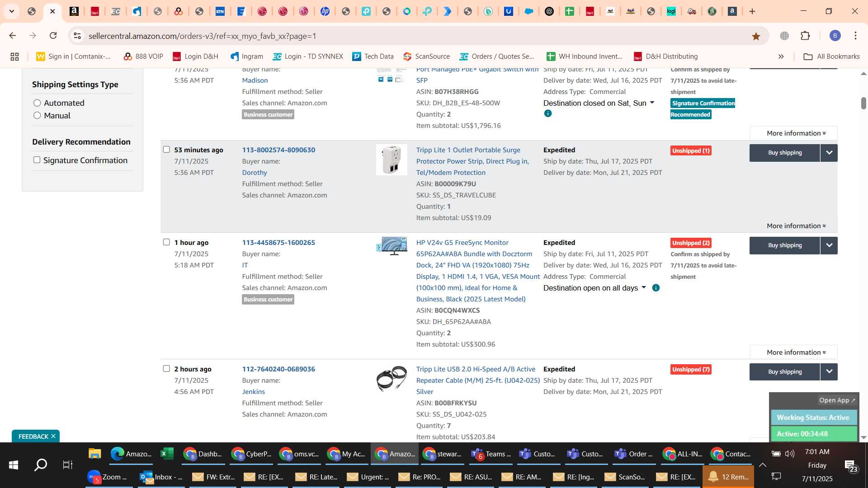Screen dimensions: 868x488
Task: Open the bookmarks apps grid icon
Action: [14, 56]
